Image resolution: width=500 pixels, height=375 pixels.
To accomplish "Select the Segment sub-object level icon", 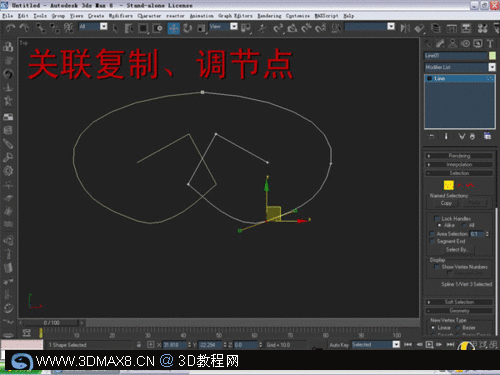I will coord(460,185).
